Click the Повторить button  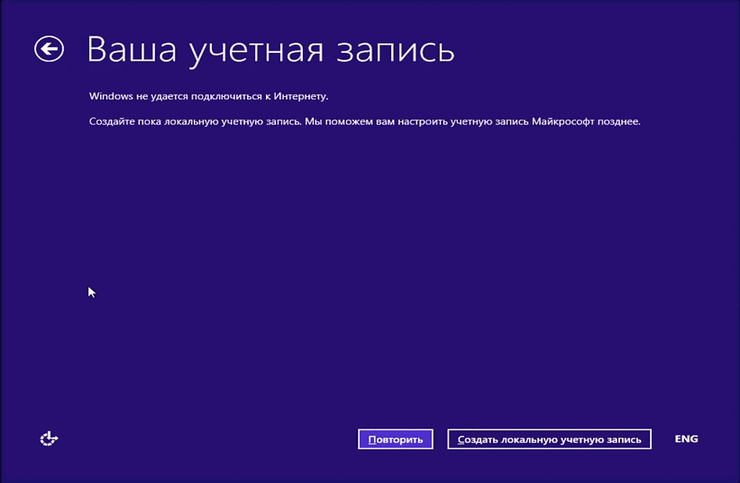(x=395, y=440)
